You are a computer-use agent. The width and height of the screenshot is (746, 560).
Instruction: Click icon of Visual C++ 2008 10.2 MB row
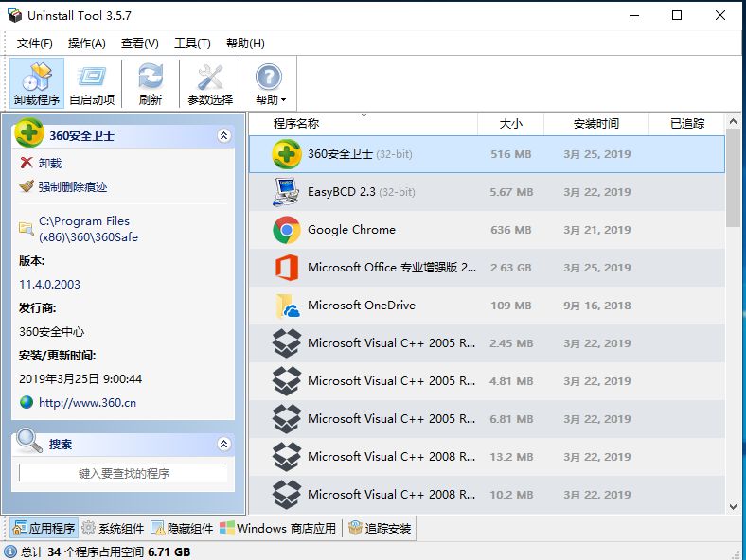(286, 495)
